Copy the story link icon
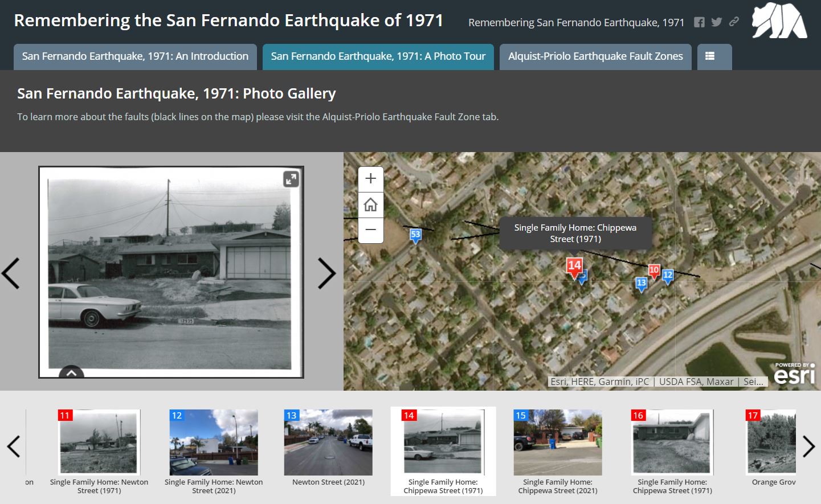 (x=734, y=22)
